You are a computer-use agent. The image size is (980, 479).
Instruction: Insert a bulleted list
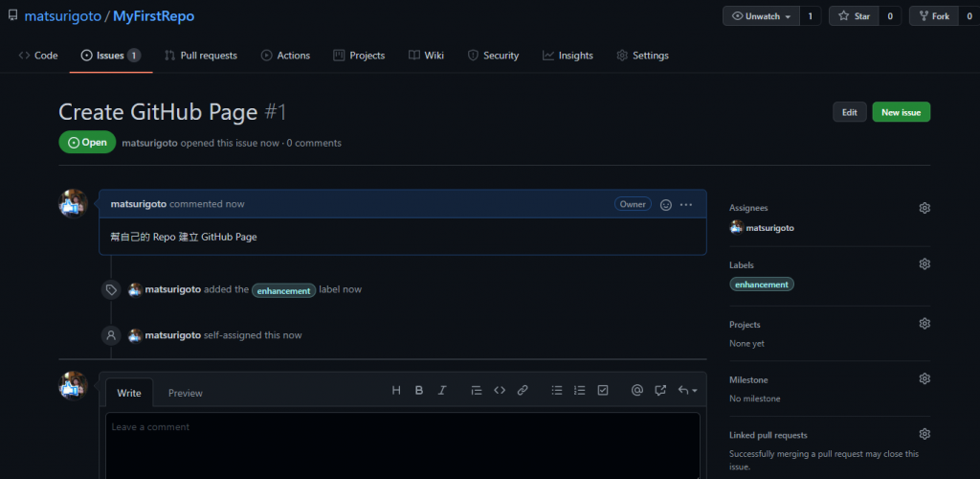pos(557,390)
